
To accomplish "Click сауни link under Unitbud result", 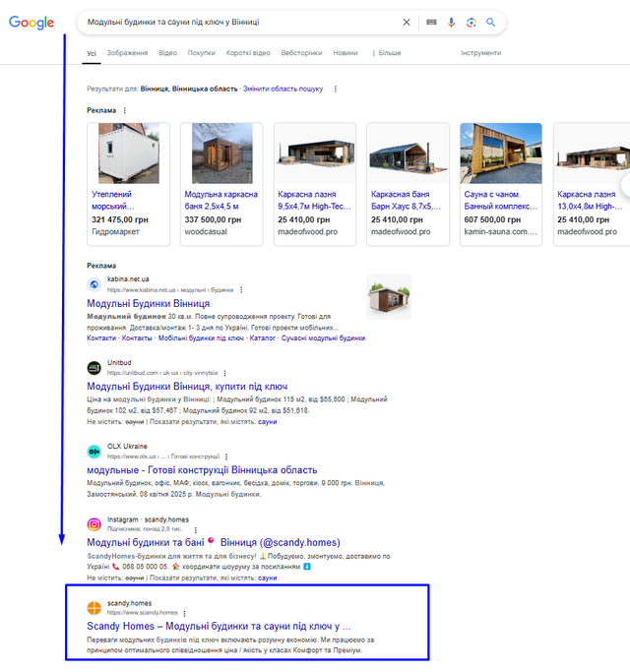I will [267, 422].
